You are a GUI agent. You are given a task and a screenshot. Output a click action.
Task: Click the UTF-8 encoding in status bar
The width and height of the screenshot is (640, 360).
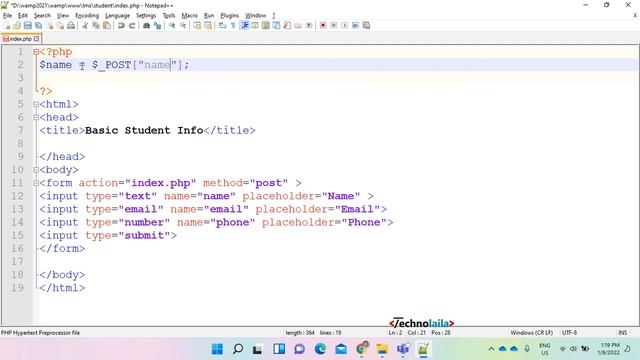point(569,333)
